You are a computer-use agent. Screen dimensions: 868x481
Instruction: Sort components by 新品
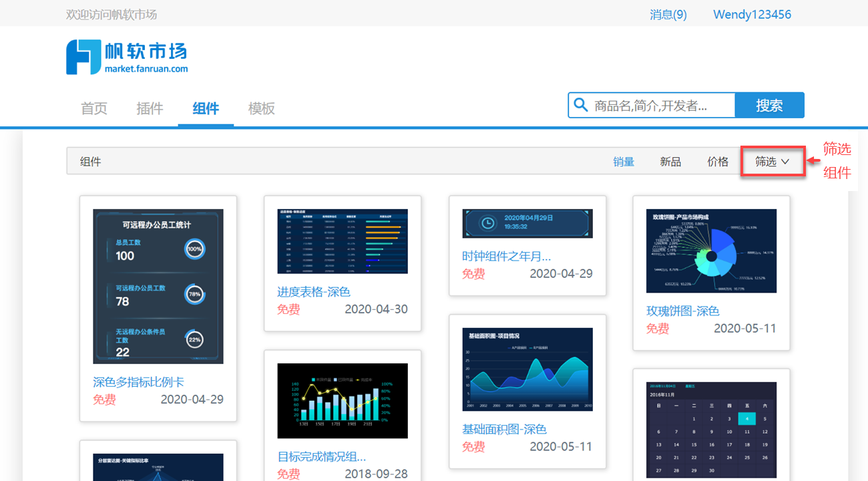click(670, 162)
